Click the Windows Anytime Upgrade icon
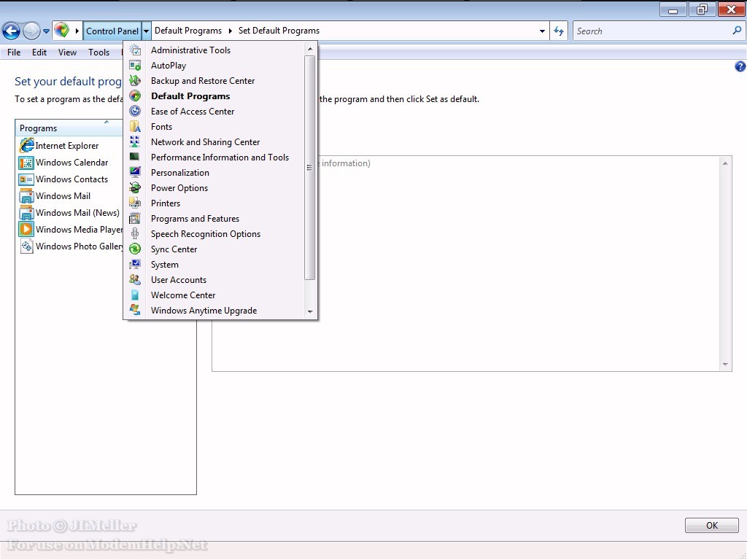747x560 pixels. point(135,310)
